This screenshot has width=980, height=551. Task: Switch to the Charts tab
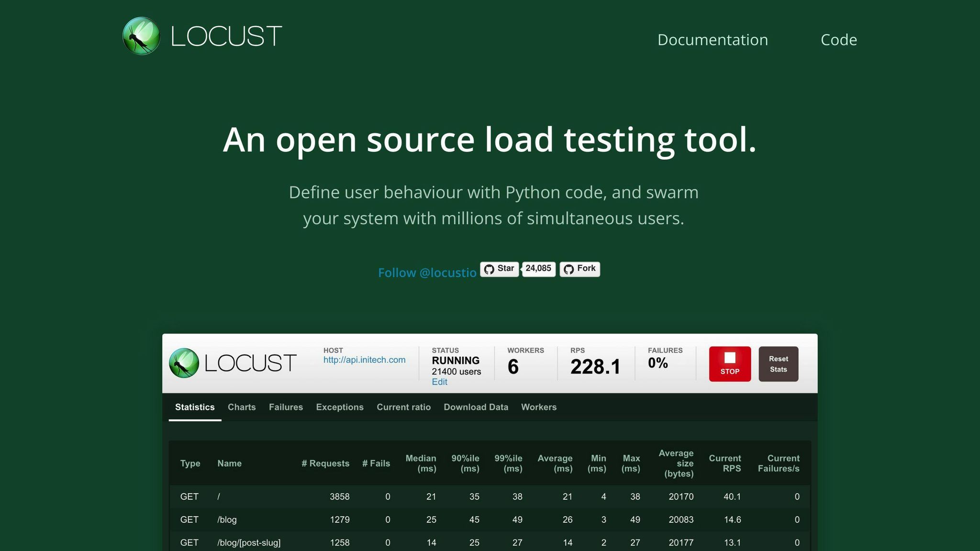click(x=242, y=407)
